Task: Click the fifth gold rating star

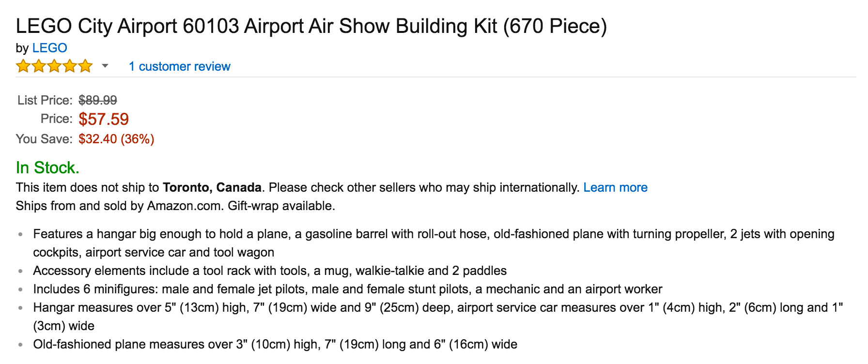Action: click(85, 66)
